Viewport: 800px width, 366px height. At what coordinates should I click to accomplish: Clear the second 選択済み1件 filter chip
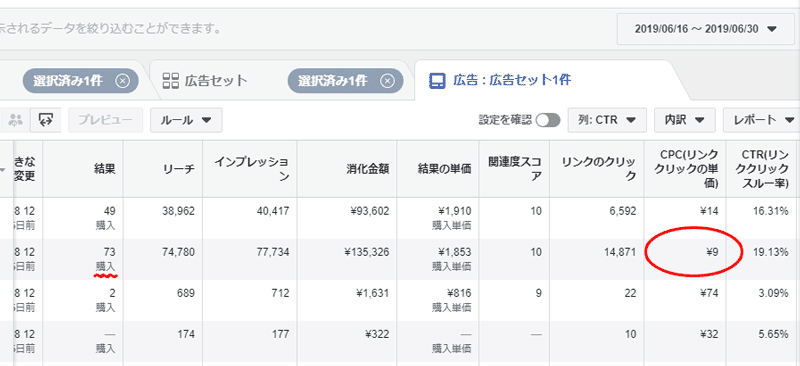[387, 81]
